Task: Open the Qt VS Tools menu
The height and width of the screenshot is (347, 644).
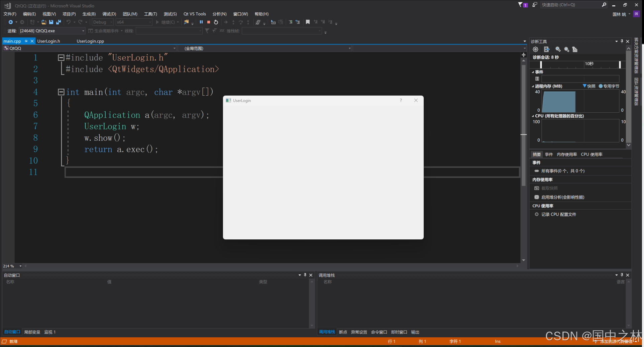Action: pos(195,14)
